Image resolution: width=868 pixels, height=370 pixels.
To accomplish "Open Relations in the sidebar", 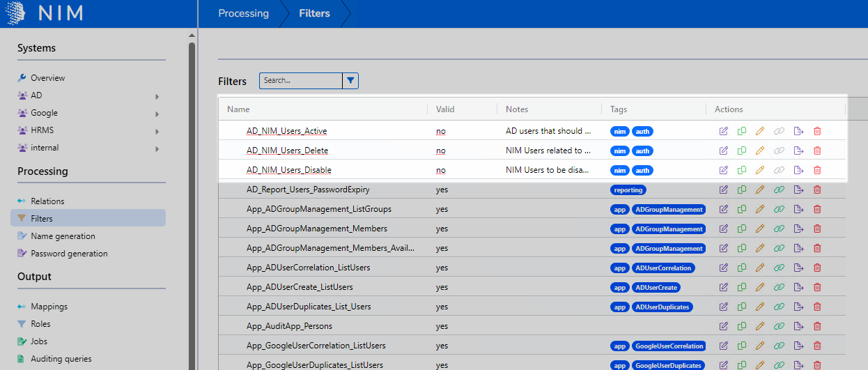I will (47, 201).
